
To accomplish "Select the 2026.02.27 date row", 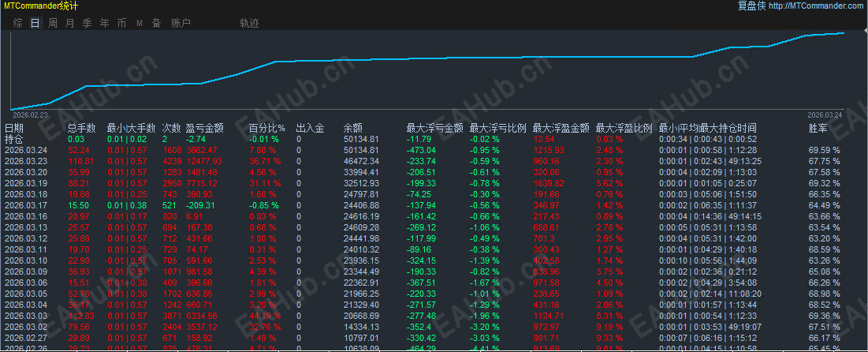I will click(28, 338).
